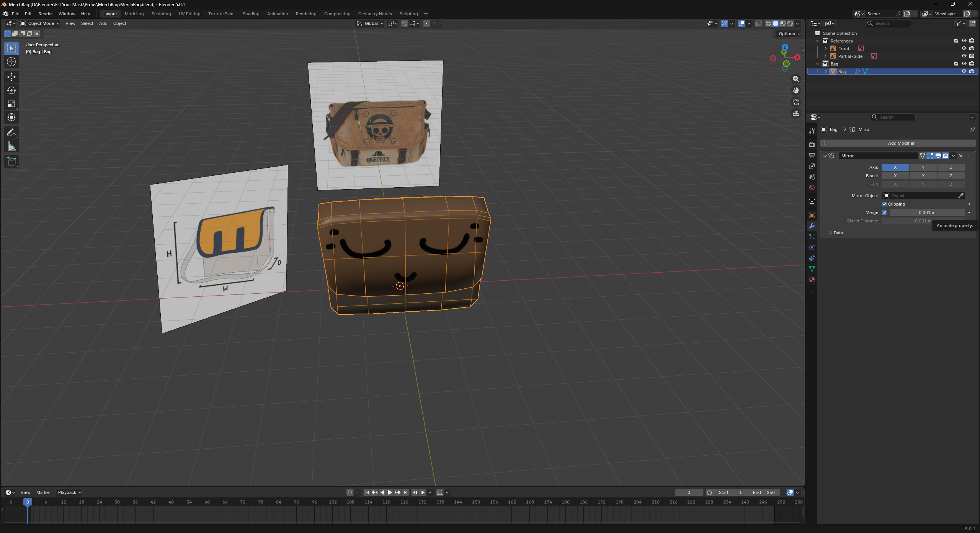This screenshot has height=533, width=980.
Task: Open the viewport Add menu
Action: (x=103, y=23)
